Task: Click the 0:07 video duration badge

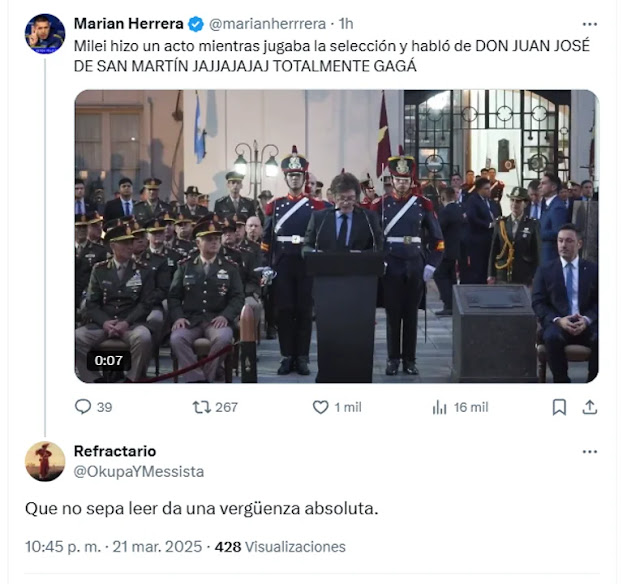Action: click(x=109, y=360)
